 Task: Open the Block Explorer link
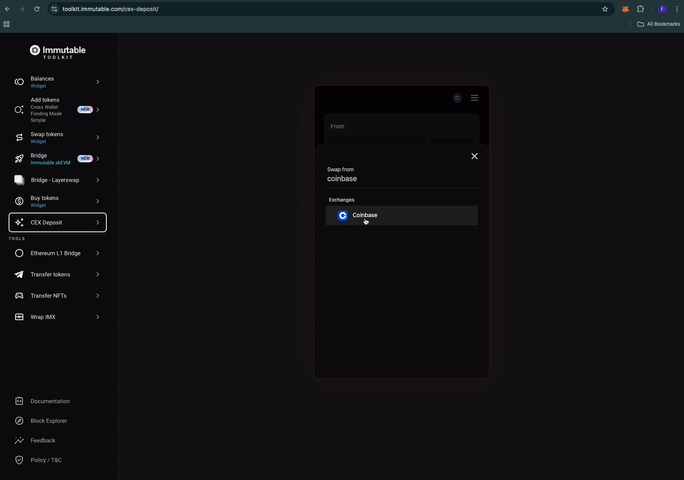[x=48, y=421]
